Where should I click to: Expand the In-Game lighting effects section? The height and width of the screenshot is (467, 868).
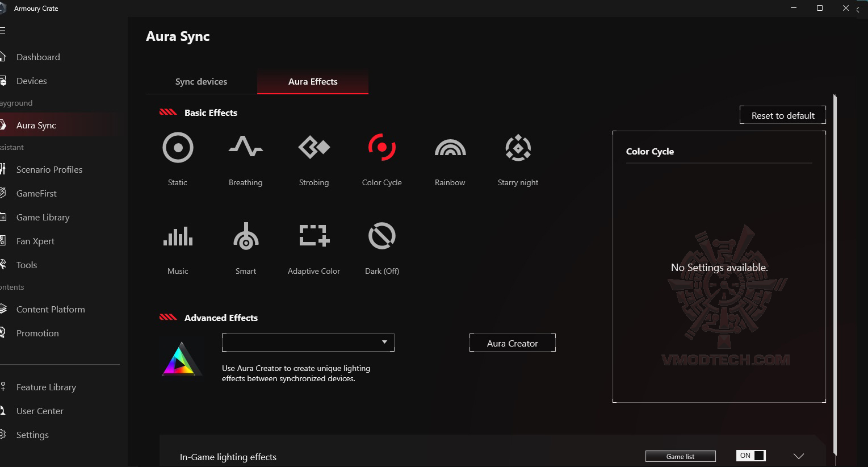click(799, 456)
